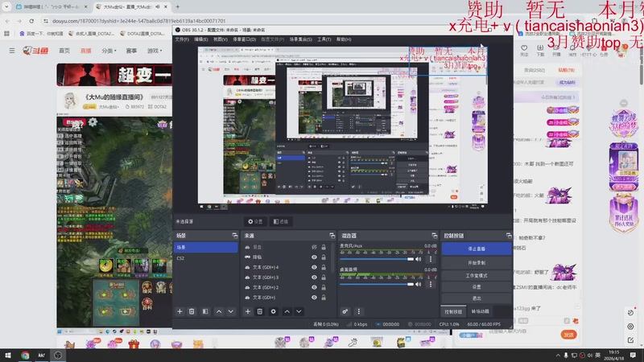Show the hidden first source eye icon
This screenshot has height=362, width=644.
pos(314,247)
